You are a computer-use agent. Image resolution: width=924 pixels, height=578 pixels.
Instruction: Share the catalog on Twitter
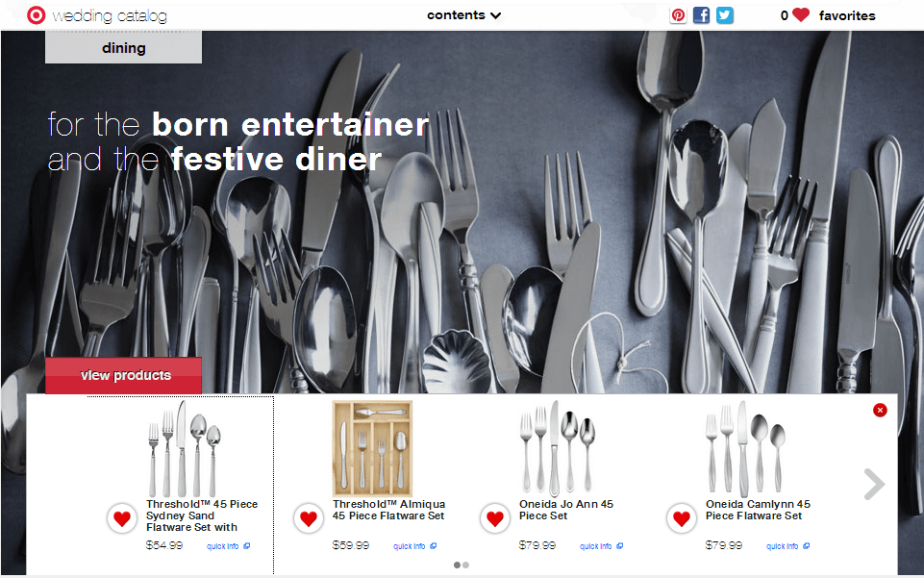tap(725, 15)
